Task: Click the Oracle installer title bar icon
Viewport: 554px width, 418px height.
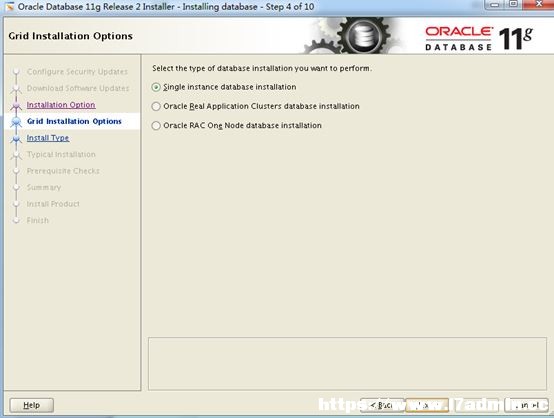Action: pos(10,6)
